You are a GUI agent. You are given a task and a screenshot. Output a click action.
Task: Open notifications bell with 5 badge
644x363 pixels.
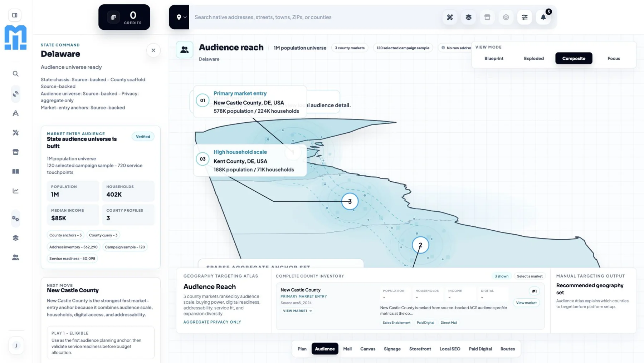pyautogui.click(x=543, y=17)
